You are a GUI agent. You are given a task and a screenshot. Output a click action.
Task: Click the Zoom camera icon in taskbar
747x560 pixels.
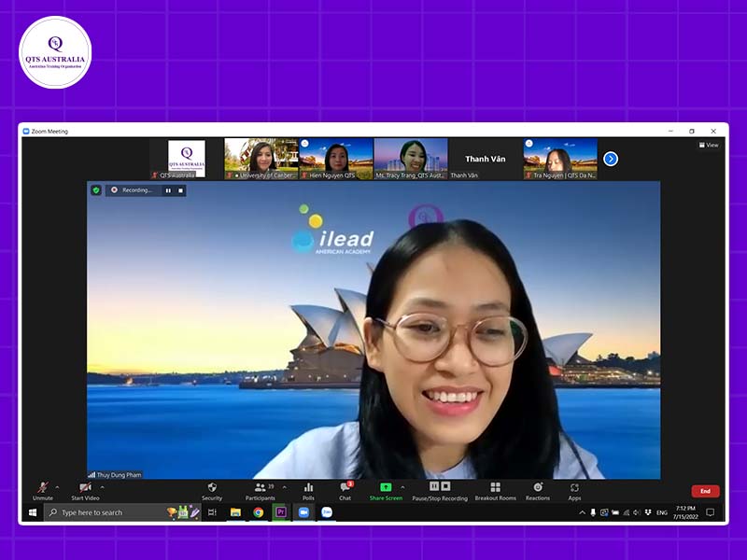point(303,512)
